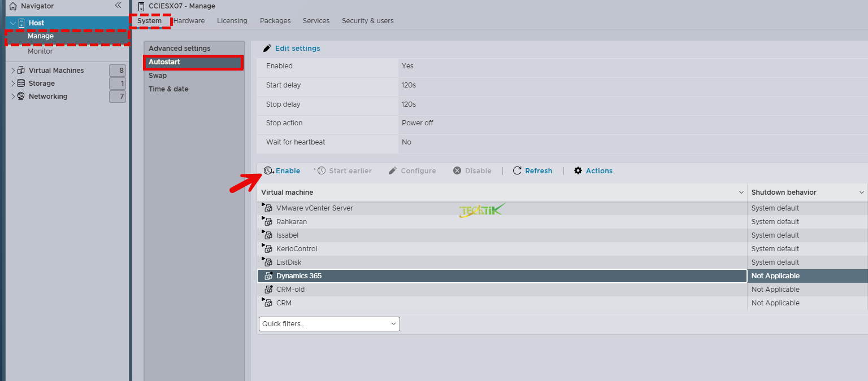Go to the Services tab
The width and height of the screenshot is (868, 381).
tap(316, 21)
